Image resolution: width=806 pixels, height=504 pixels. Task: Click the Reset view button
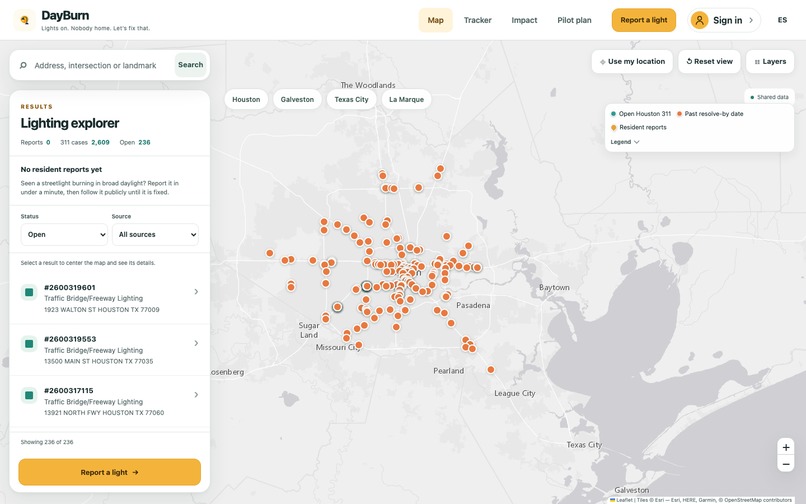tap(709, 62)
